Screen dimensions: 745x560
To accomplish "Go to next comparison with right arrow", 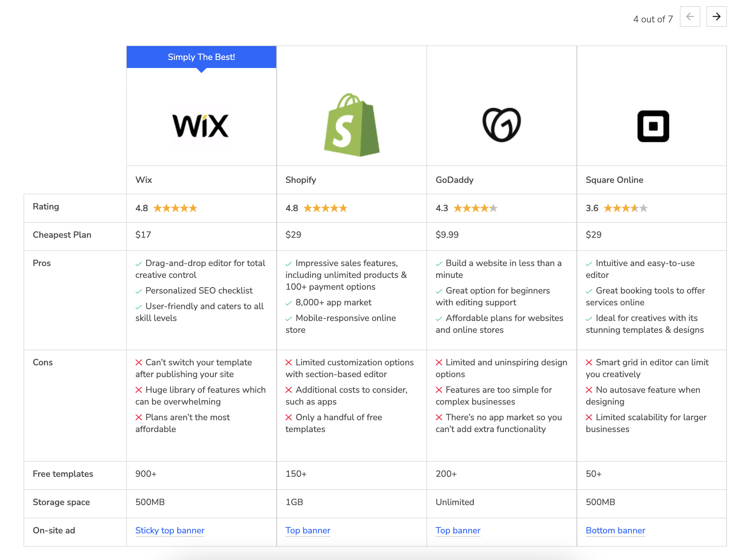I will (716, 17).
